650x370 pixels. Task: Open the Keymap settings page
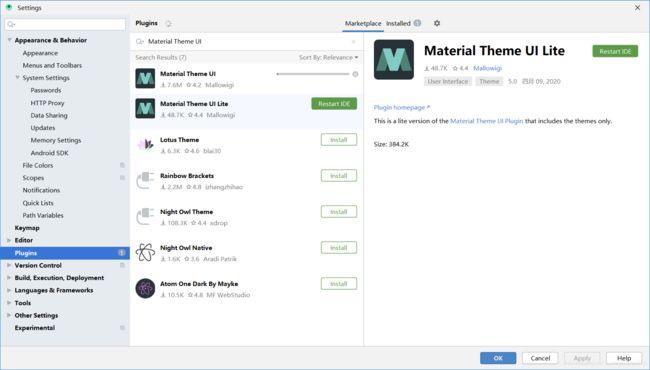pyautogui.click(x=27, y=228)
